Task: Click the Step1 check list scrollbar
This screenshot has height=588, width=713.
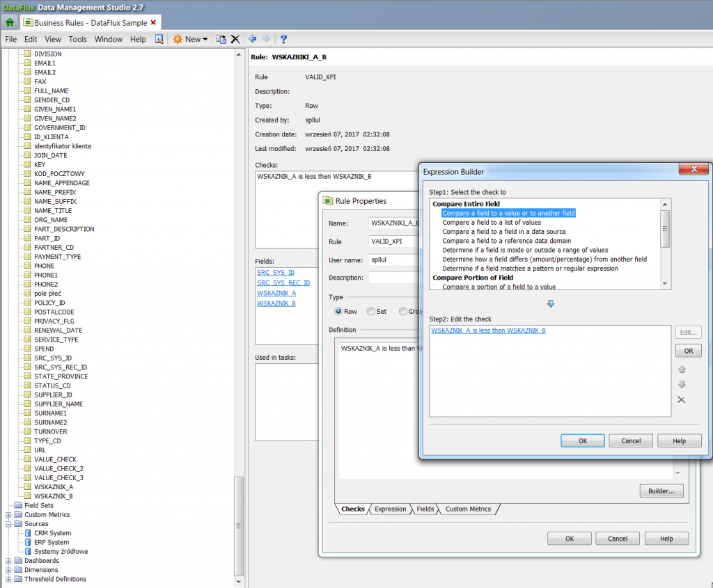Action: 665,230
